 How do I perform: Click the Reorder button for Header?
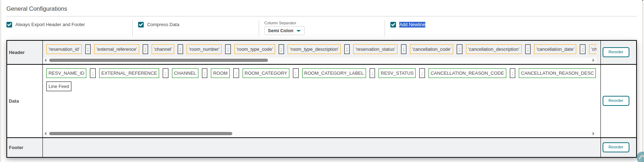click(x=615, y=52)
